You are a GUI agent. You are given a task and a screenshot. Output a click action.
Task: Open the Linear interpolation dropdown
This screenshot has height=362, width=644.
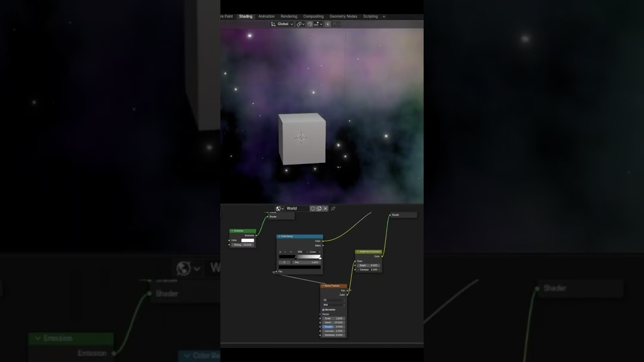pyautogui.click(x=315, y=252)
